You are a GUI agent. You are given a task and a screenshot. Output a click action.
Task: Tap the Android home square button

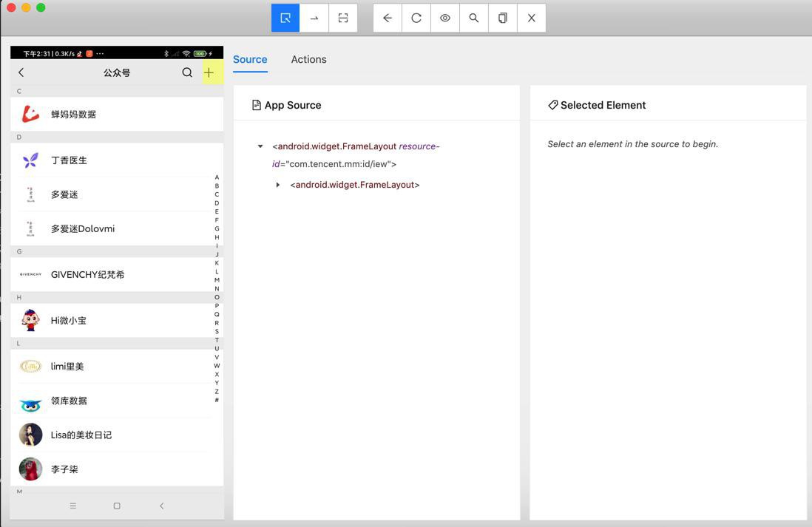[117, 506]
